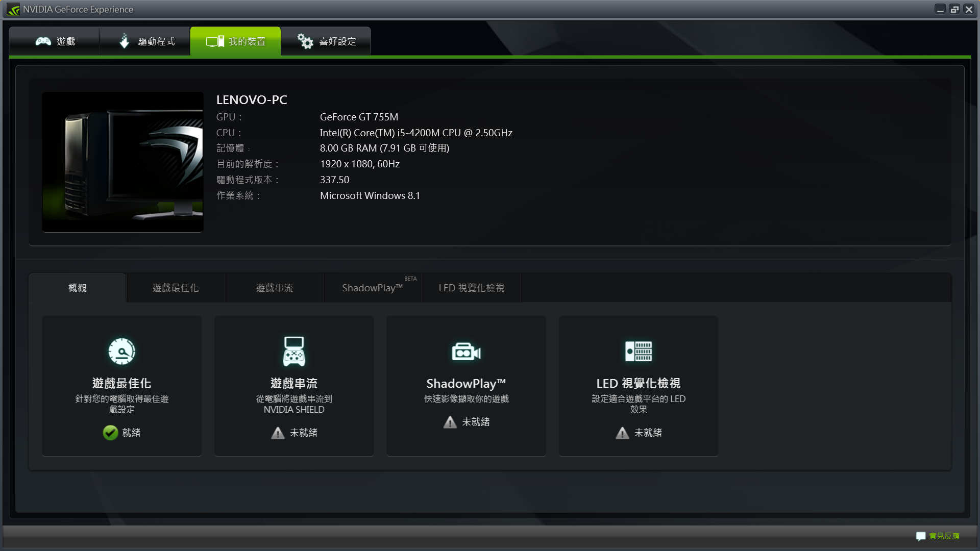The width and height of the screenshot is (980, 551).
Task: Click the 337.50 driver version value
Action: point(335,180)
